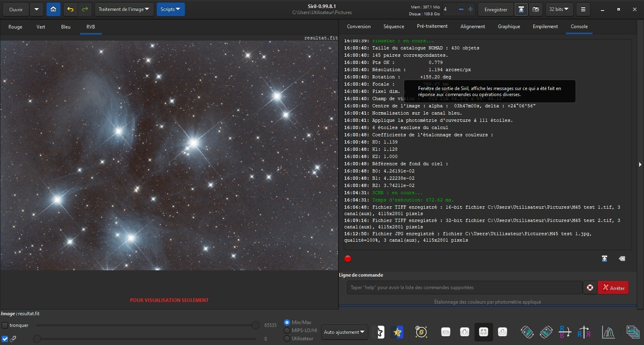
Task: Click the upper cut-off slider handle
Action: click(x=255, y=325)
